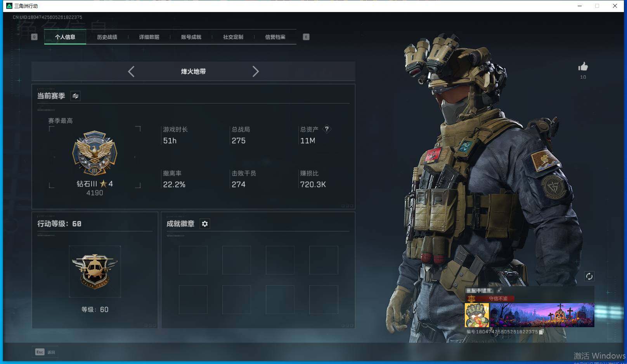This screenshot has width=627, height=364.
Task: Minimize the 三角洲行动 window
Action: tap(580, 6)
